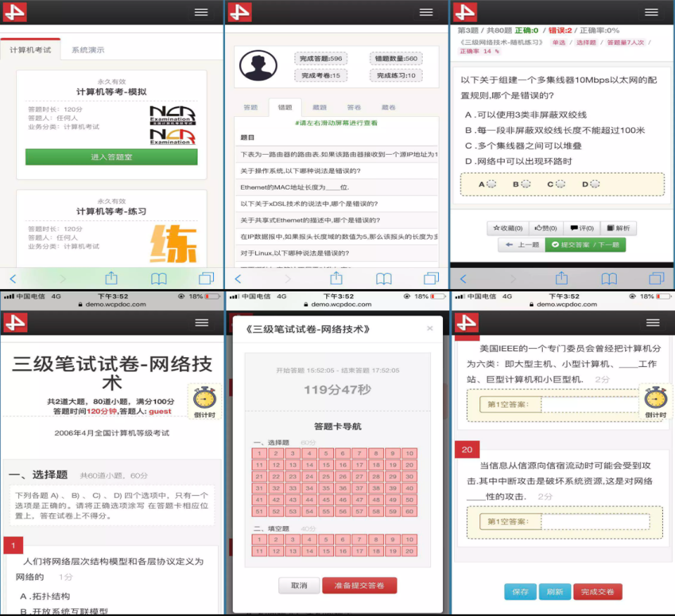This screenshot has height=616, width=675.
Task: Tap Safari share icon under 计算机等考-练习 card
Action: (111, 278)
